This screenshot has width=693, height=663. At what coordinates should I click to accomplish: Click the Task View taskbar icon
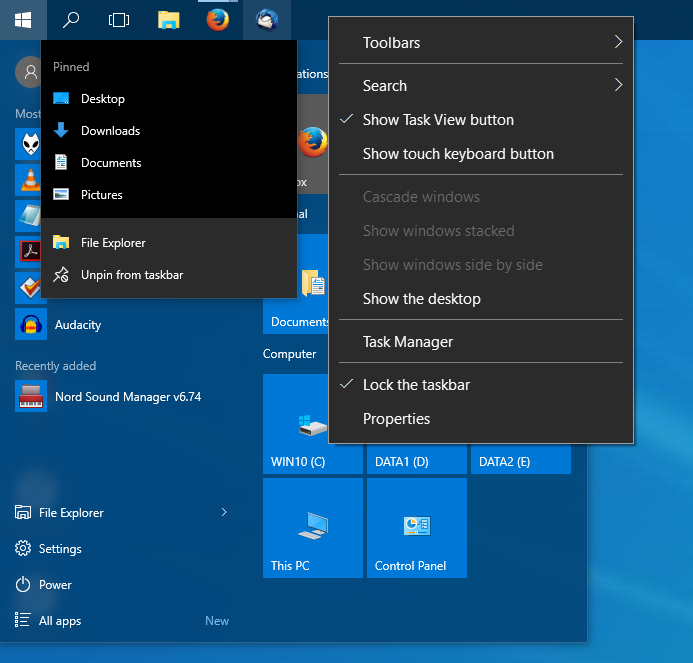click(119, 19)
